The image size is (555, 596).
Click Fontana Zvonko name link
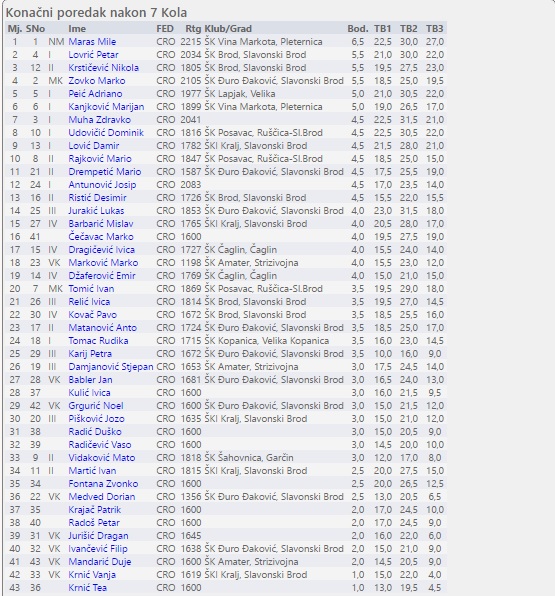(x=103, y=484)
